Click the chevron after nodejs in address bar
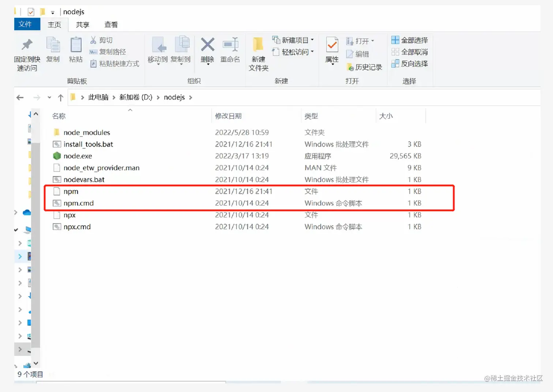This screenshot has height=392, width=553. [x=191, y=97]
